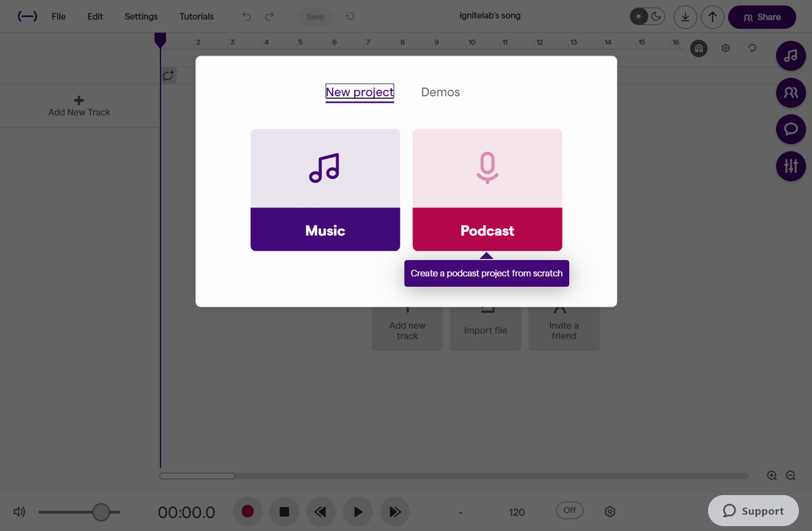Click the Add new track tile

point(407,329)
